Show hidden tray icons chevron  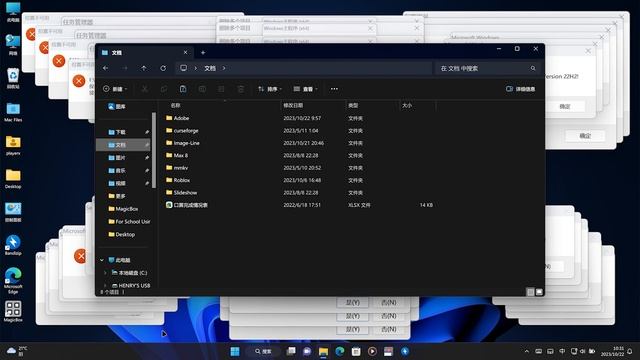point(527,351)
